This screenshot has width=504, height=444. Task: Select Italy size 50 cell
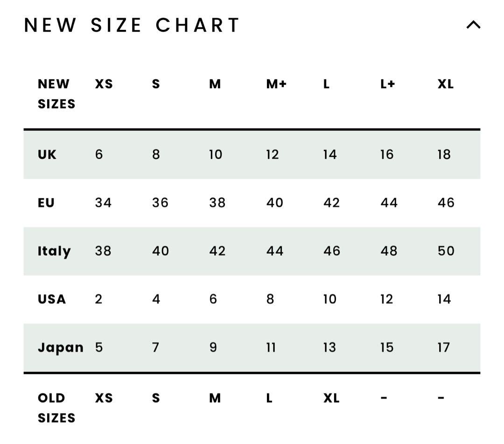click(x=446, y=251)
